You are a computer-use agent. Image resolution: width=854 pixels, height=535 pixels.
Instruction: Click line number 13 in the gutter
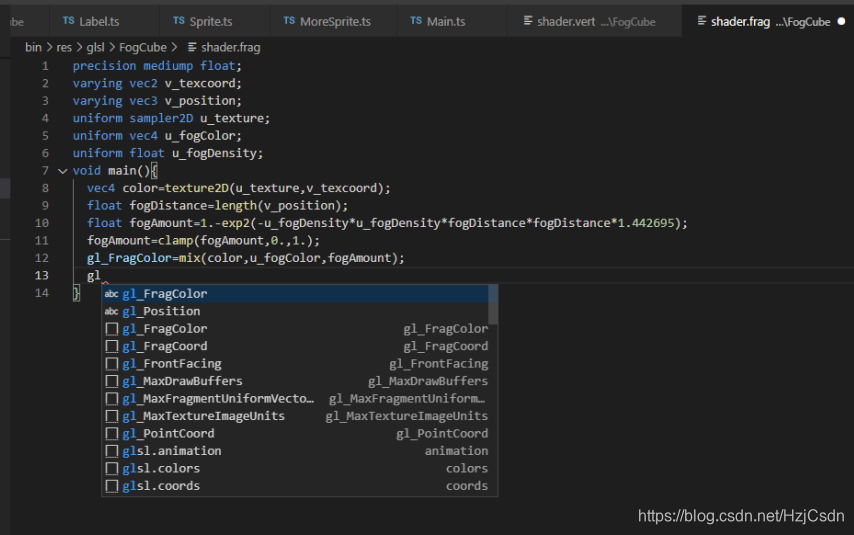41,275
